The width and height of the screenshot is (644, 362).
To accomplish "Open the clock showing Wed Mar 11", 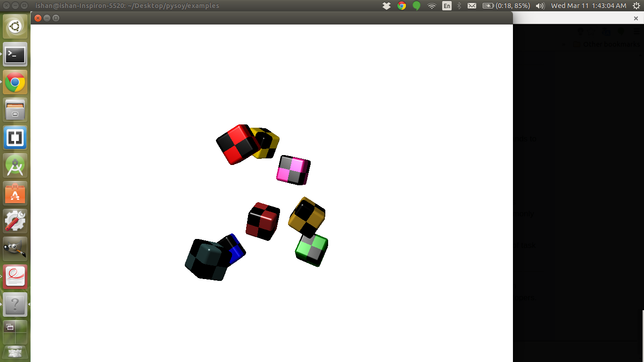I will point(589,6).
